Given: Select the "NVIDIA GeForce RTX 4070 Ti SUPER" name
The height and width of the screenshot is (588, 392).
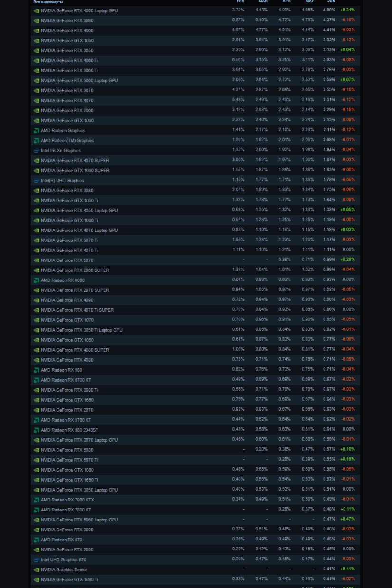Looking at the screenshot, I should (x=77, y=310).
